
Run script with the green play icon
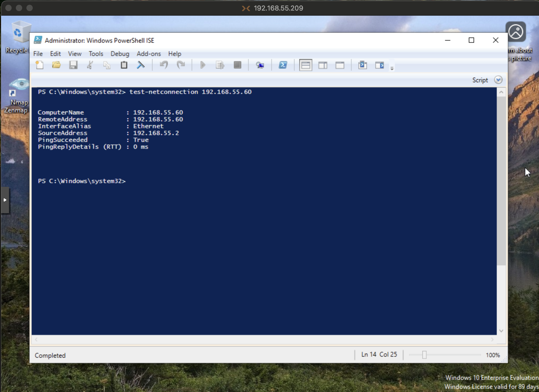coord(203,65)
